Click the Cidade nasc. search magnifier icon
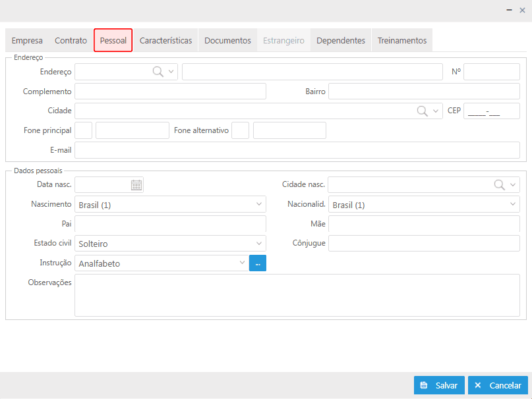 pyautogui.click(x=499, y=185)
